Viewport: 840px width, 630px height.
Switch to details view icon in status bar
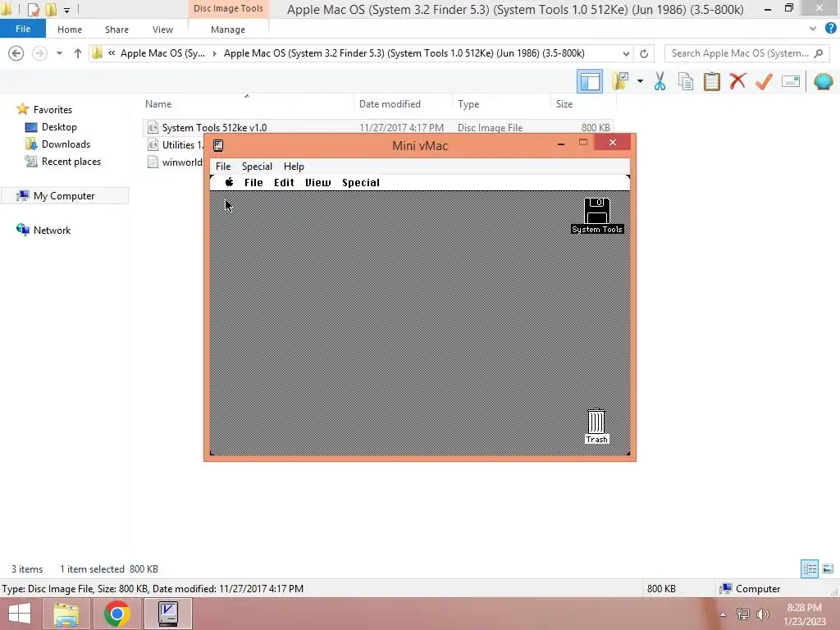click(810, 568)
